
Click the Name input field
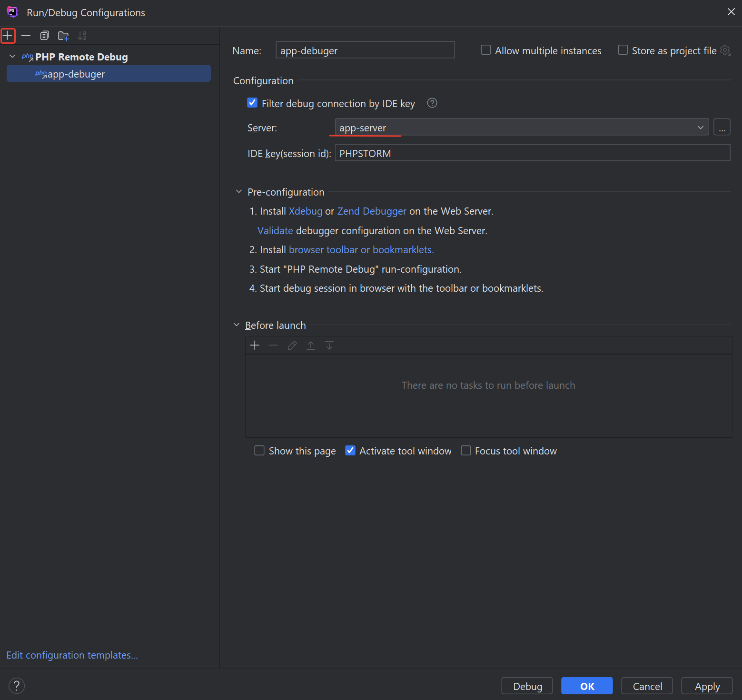365,50
